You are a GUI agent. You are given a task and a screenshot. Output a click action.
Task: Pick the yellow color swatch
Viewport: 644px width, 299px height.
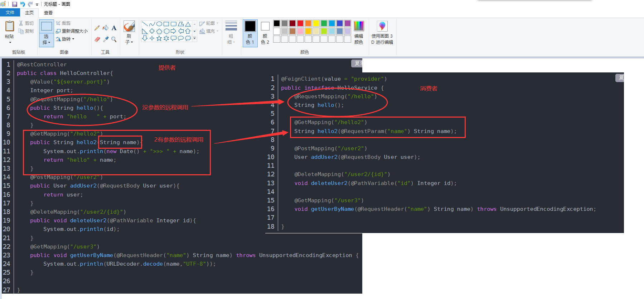pyautogui.click(x=316, y=23)
